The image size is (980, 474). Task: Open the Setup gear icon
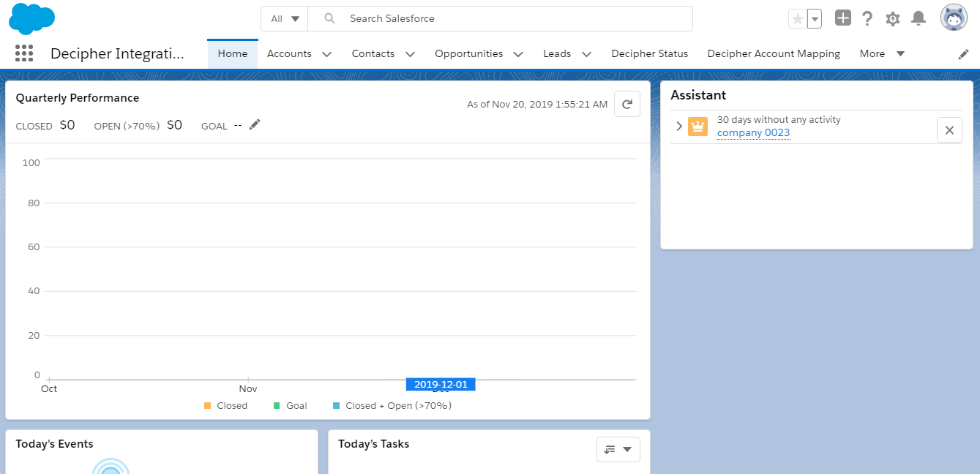pyautogui.click(x=893, y=19)
